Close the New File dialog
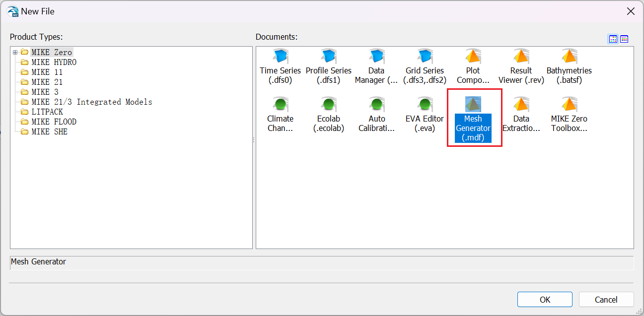 (x=631, y=11)
